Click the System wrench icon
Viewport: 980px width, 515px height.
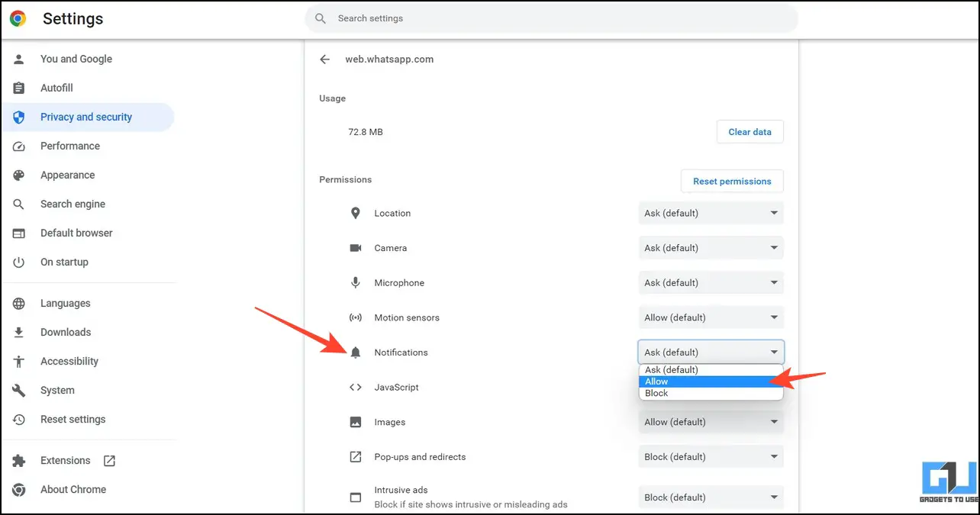[19, 390]
